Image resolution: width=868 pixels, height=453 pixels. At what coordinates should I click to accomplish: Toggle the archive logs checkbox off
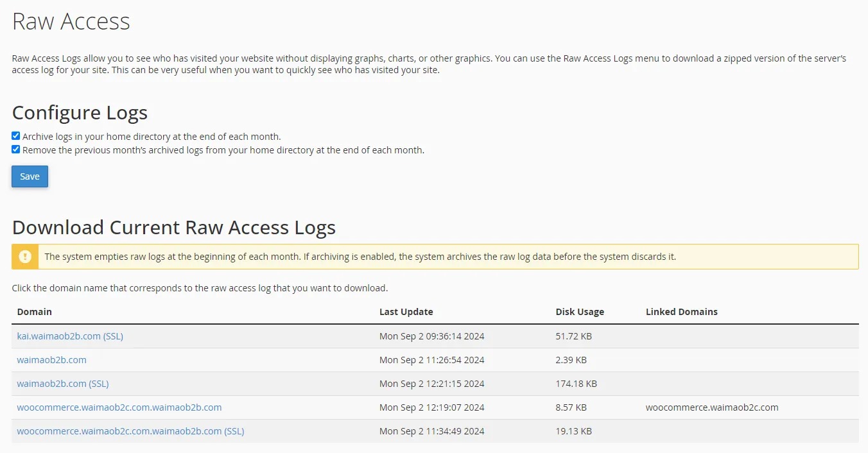[x=15, y=135]
